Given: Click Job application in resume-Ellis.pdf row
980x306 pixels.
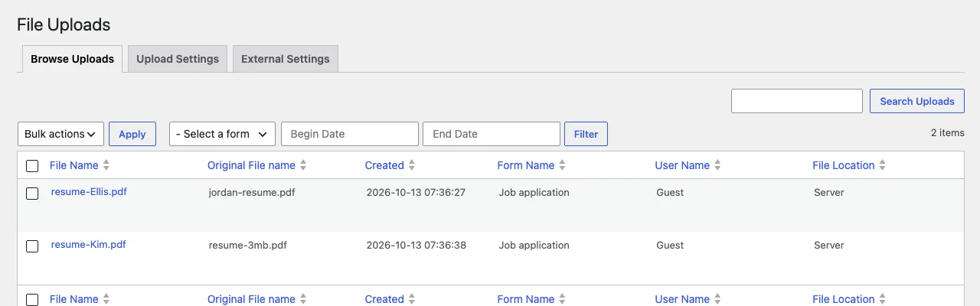Looking at the screenshot, I should tap(534, 193).
